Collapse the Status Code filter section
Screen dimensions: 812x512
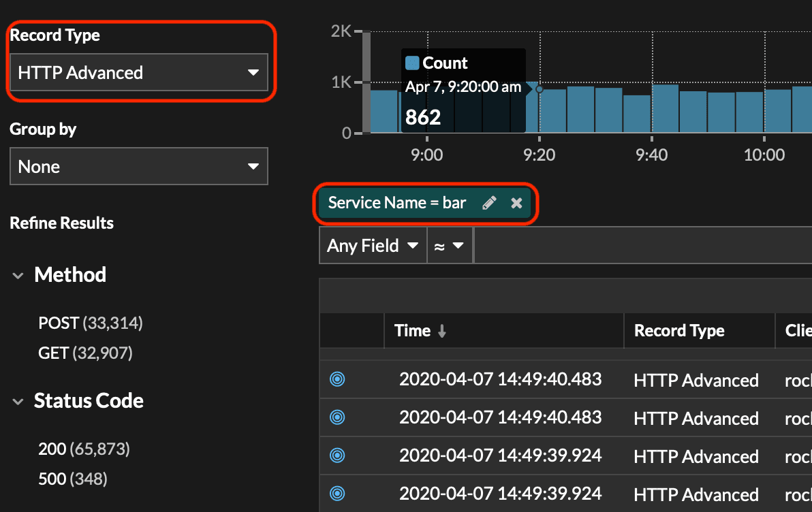point(18,401)
